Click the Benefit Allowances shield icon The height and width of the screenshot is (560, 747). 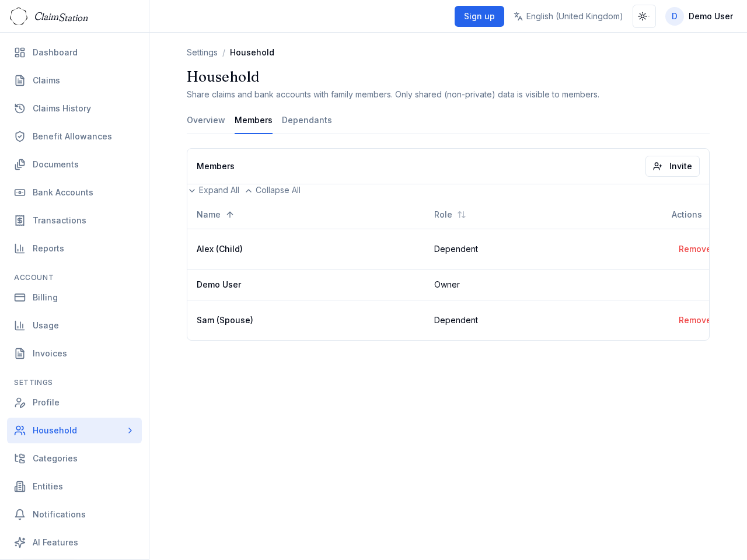pos(20,136)
